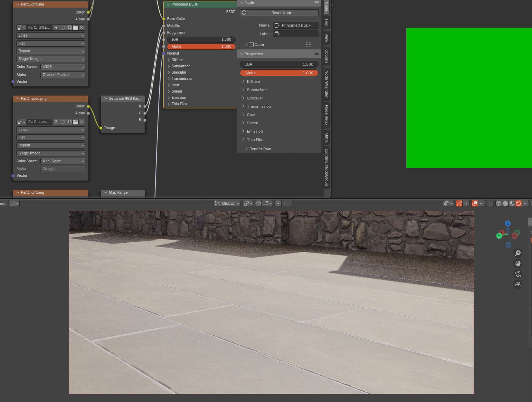The width and height of the screenshot is (532, 402).
Task: Select wireframe viewport shading icon
Action: point(499,203)
